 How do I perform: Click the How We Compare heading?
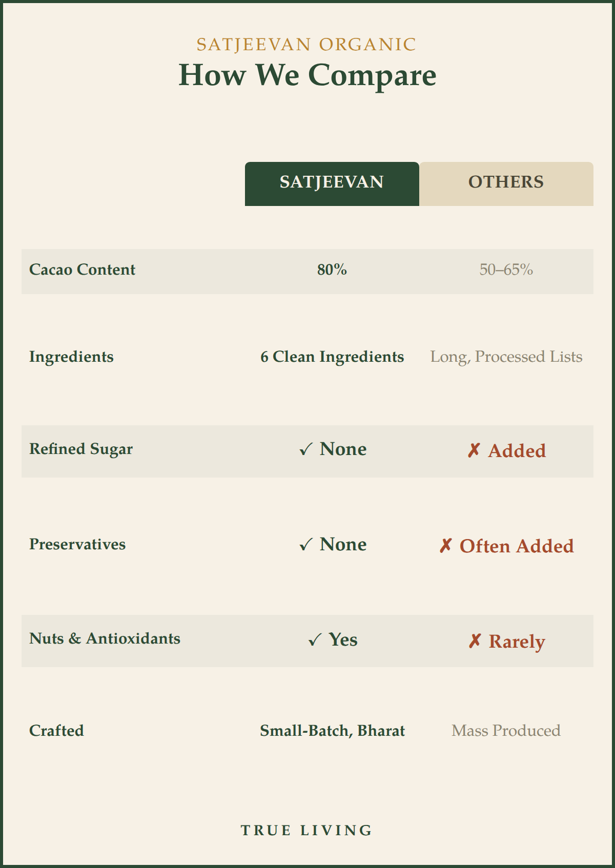tap(307, 75)
